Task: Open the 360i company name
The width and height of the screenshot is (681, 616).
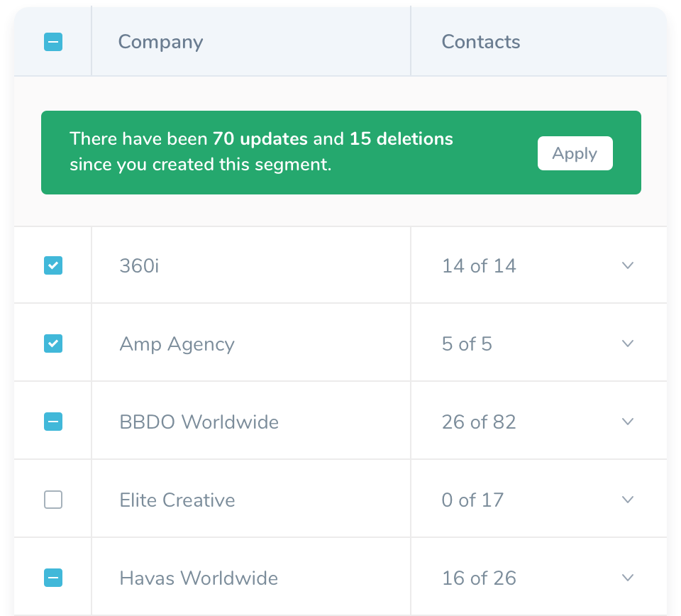Action: point(140,266)
